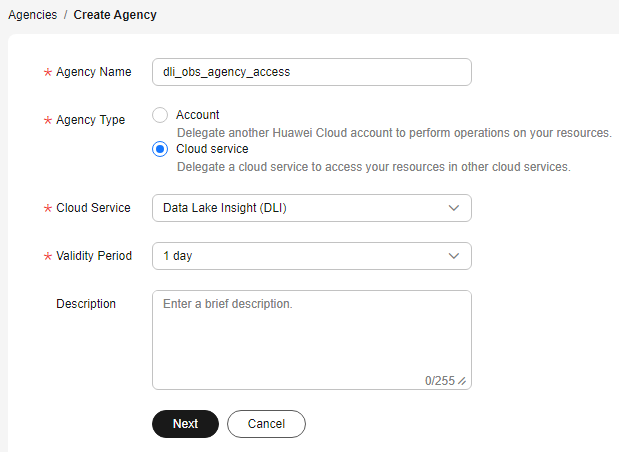
Task: Open the Cloud Service dropdown showing DLI
Action: 311,208
